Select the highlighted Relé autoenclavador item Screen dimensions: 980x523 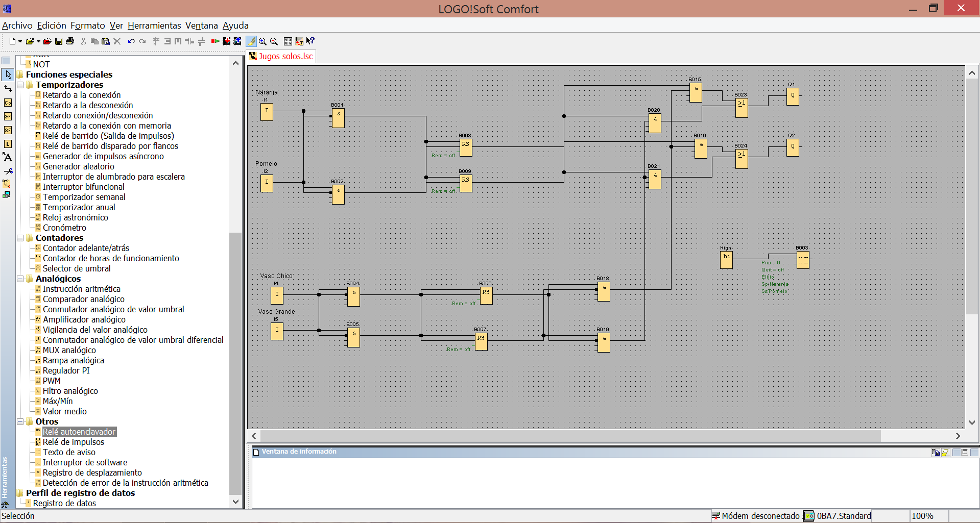[79, 432]
